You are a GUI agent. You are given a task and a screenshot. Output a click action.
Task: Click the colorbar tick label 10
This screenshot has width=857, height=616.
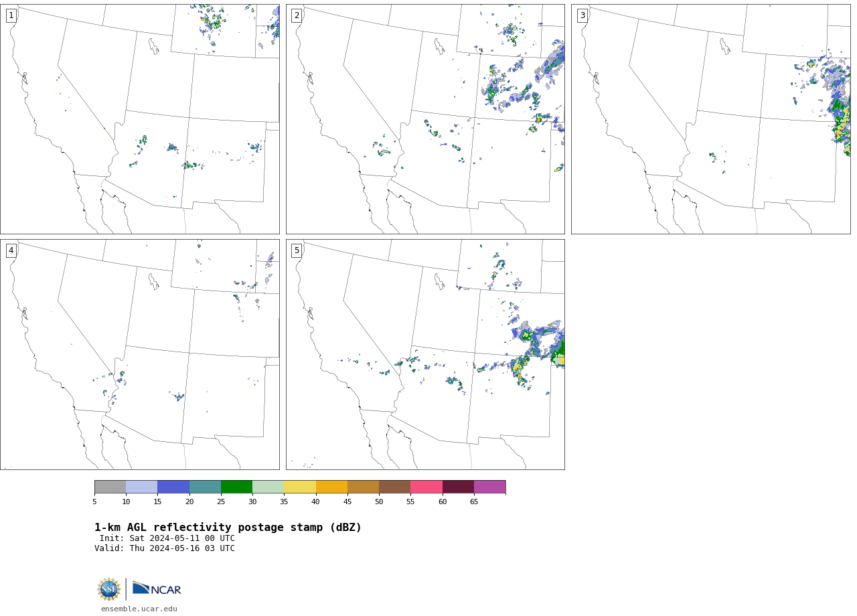(126, 502)
